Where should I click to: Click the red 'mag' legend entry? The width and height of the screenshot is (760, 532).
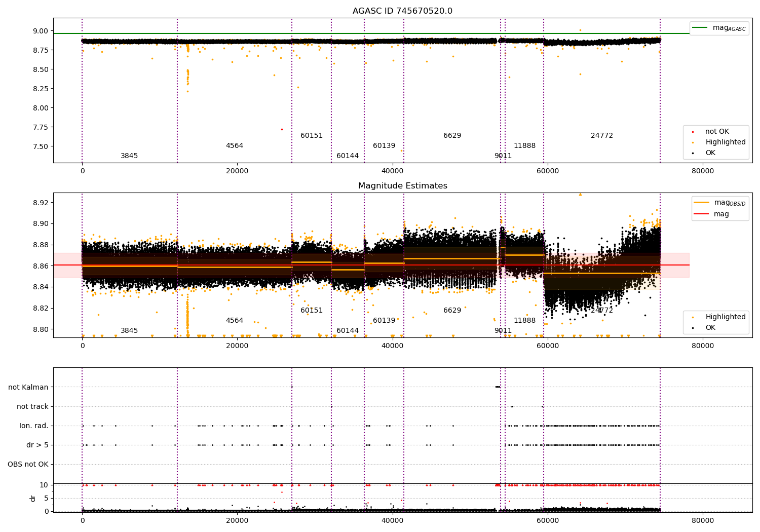[x=711, y=214]
